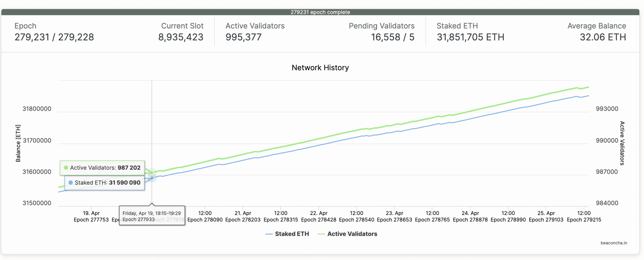The width and height of the screenshot is (644, 260).
Task: Click the 31700000 balance axis tick
Action: (37, 141)
